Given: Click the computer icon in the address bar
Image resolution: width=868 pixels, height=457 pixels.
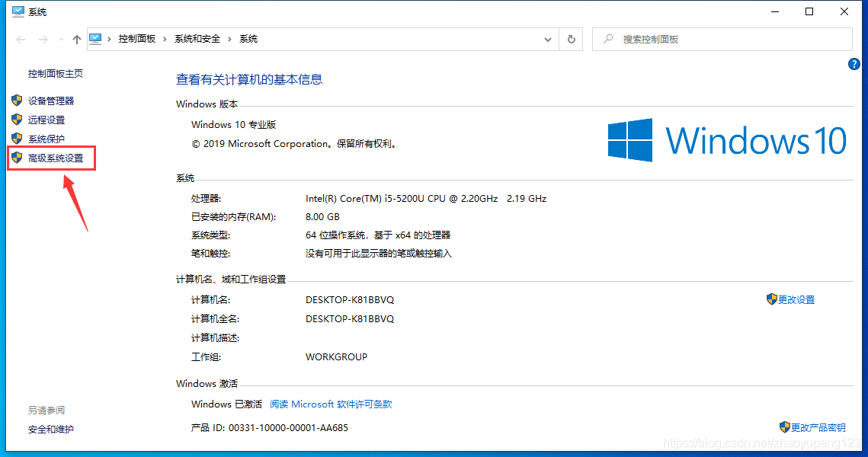Looking at the screenshot, I should click(95, 39).
